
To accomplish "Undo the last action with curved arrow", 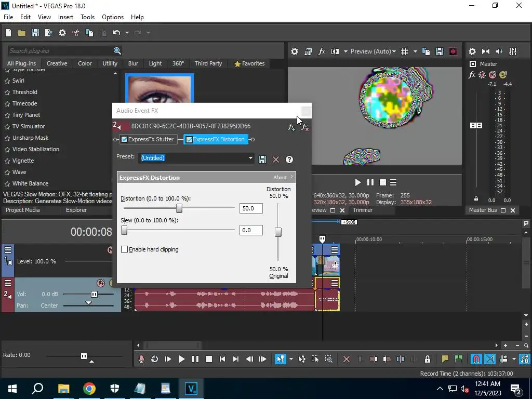I will pos(116,33).
